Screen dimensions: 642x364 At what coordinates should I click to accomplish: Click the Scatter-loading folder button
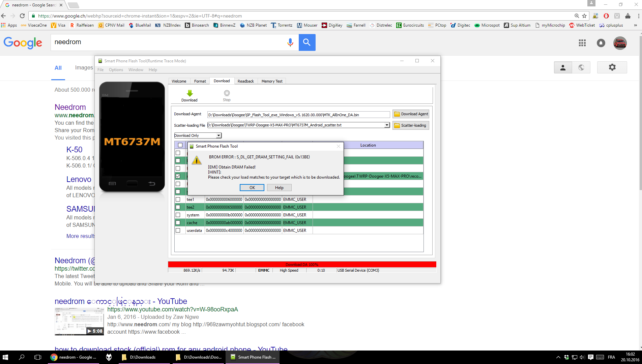point(411,125)
